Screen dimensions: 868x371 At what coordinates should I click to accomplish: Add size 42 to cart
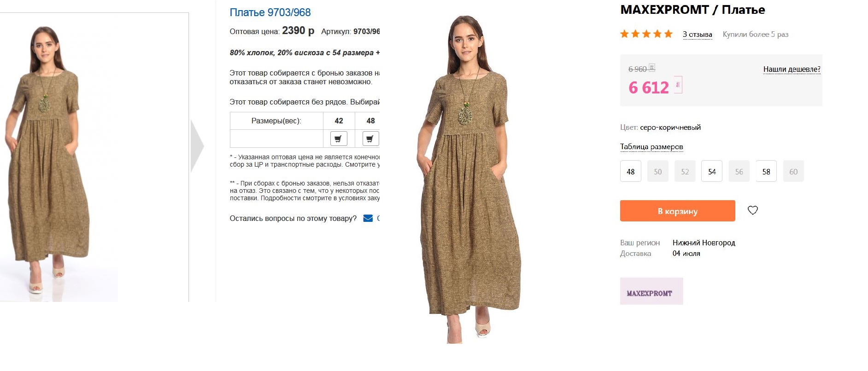[339, 139]
